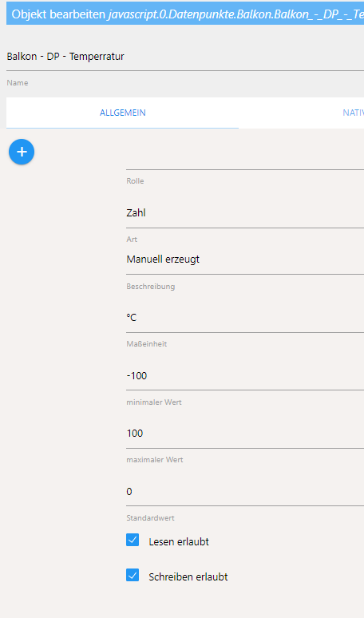Open the Art dropdown showing Zahl
The width and height of the screenshot is (364, 618).
coord(245,213)
